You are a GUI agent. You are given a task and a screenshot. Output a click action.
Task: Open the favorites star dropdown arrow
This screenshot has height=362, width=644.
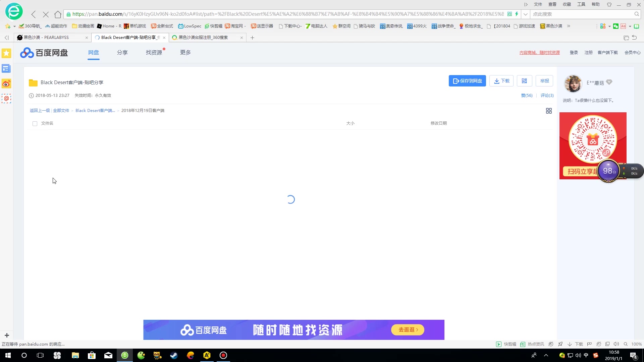[14, 26]
